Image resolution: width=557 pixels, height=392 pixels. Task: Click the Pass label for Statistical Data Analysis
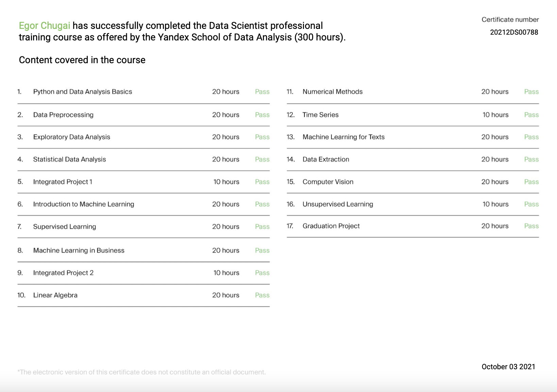(262, 159)
